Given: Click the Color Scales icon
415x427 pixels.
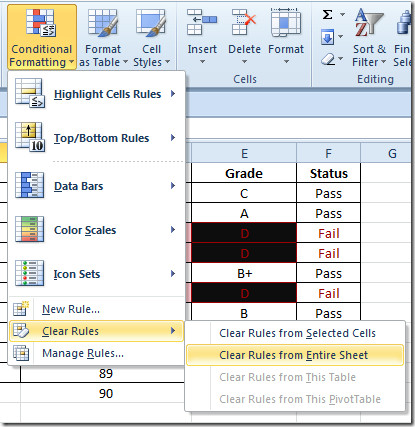Looking at the screenshot, I should 30,229.
